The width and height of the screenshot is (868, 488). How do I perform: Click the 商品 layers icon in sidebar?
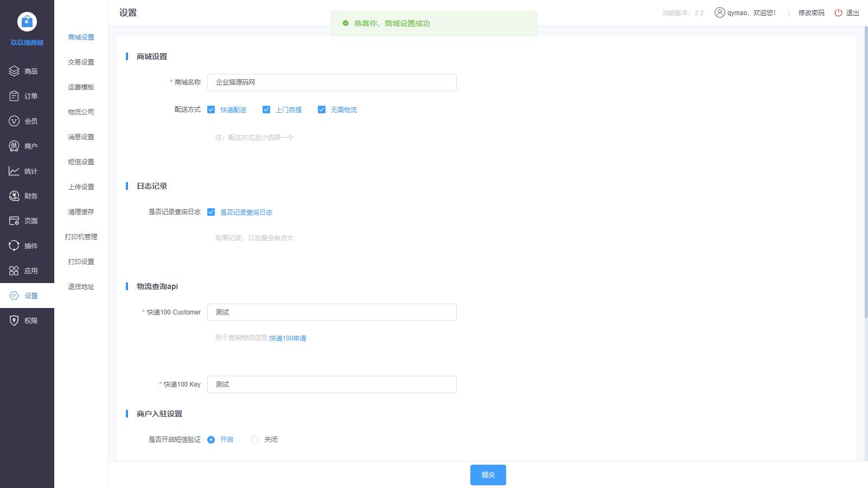coord(14,71)
